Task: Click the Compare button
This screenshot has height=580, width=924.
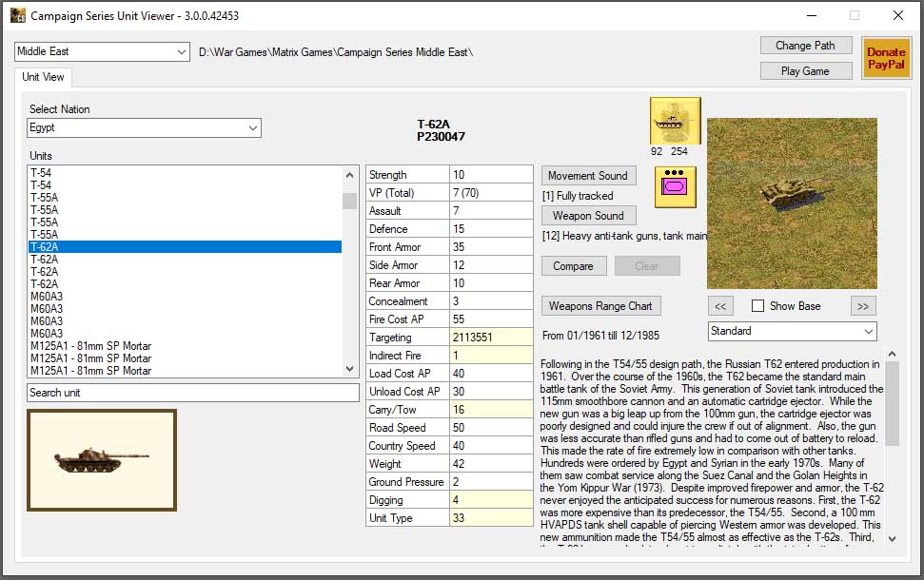Action: coord(574,266)
